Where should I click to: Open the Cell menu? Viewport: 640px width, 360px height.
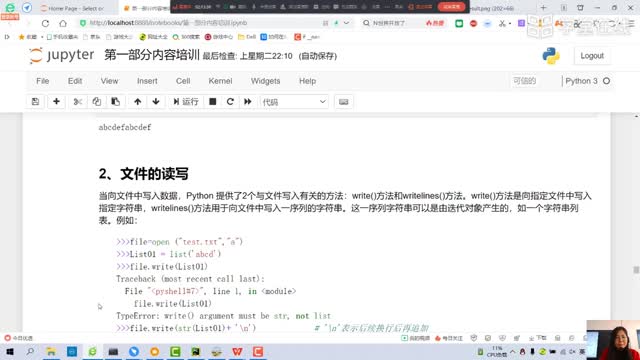click(183, 81)
